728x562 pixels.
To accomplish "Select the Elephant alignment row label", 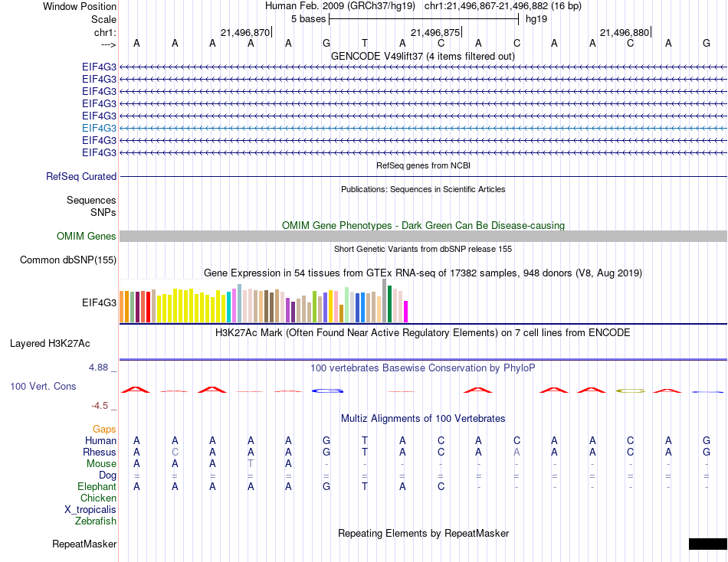I will (97, 486).
